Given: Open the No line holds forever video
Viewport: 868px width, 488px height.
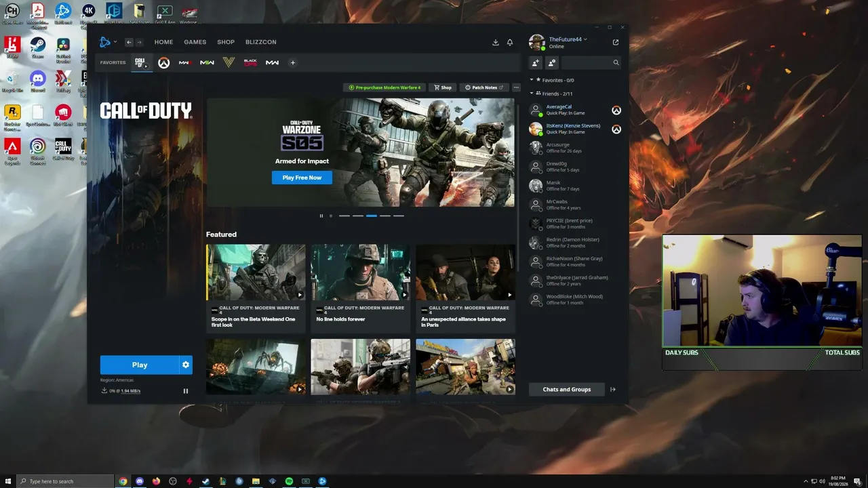Looking at the screenshot, I should (x=360, y=288).
